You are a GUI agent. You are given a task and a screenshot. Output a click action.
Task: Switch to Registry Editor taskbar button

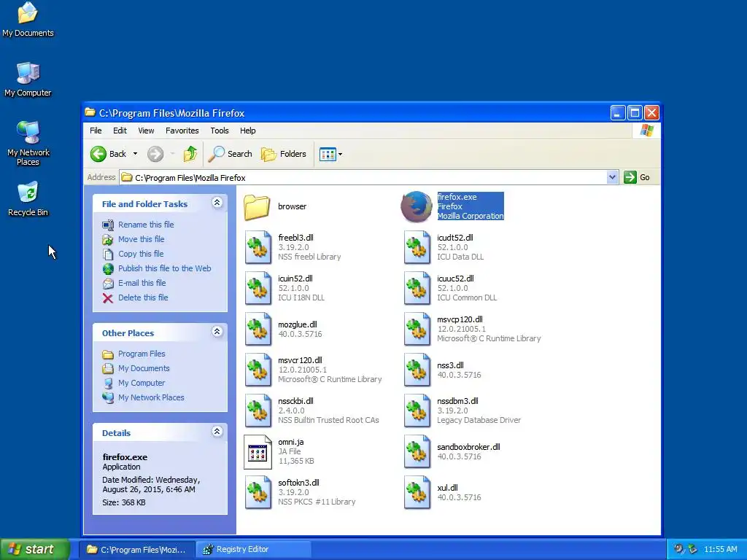coord(253,550)
